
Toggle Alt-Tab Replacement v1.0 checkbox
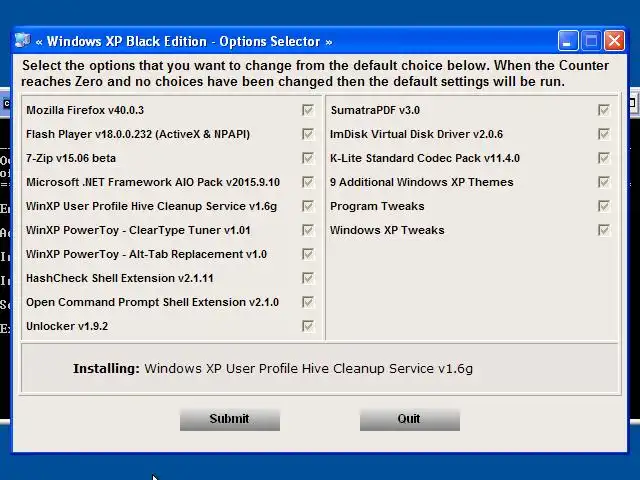click(x=308, y=254)
